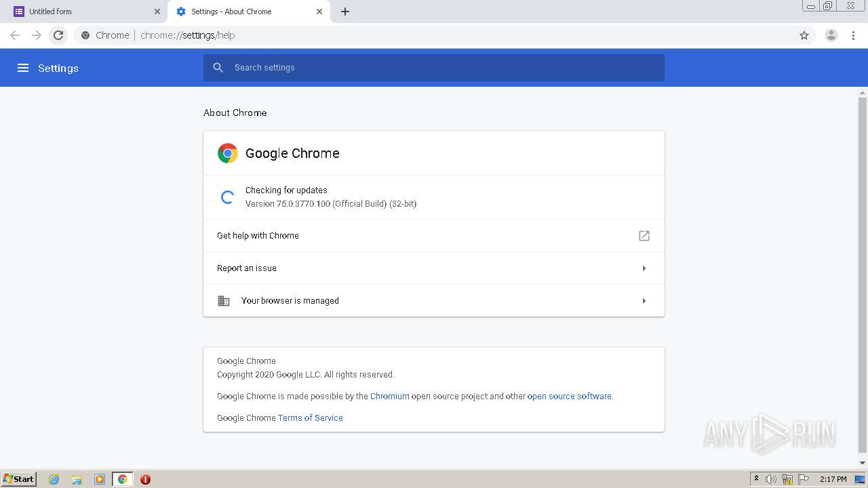Screen dimensions: 868x488
Task: Open the file explorer taskbar icon
Action: [x=77, y=479]
